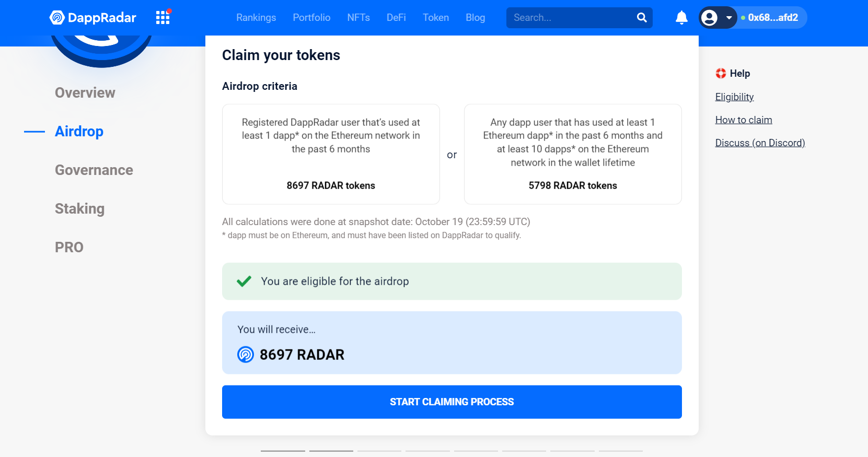Click the DappRadar logo

pyautogui.click(x=92, y=18)
